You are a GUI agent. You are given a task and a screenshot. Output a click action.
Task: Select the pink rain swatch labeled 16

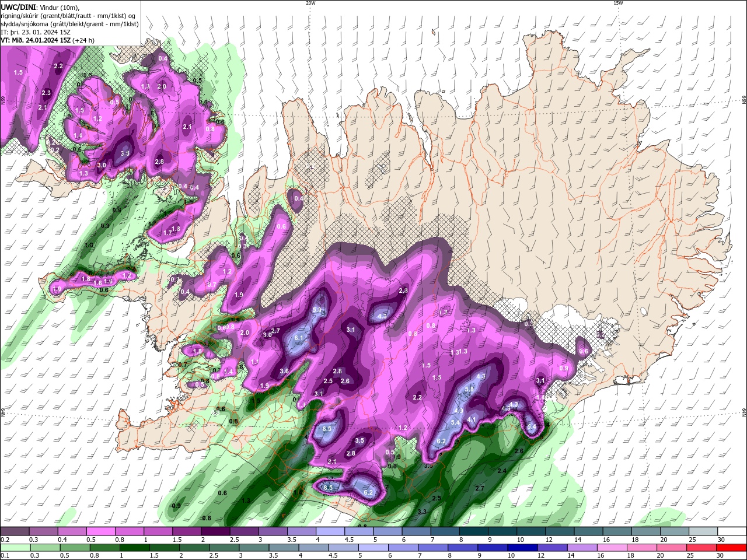coord(612,548)
